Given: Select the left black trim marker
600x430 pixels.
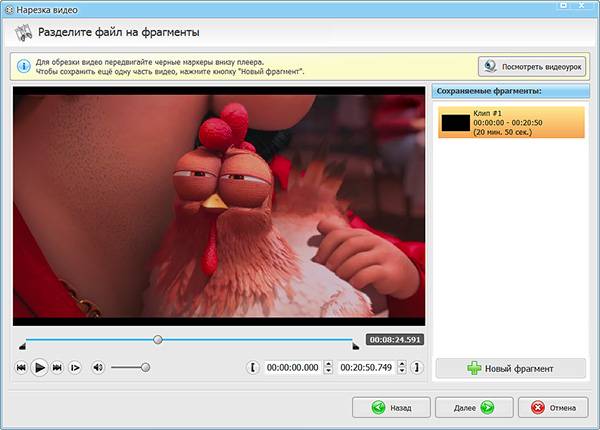Looking at the screenshot, I should (22, 346).
